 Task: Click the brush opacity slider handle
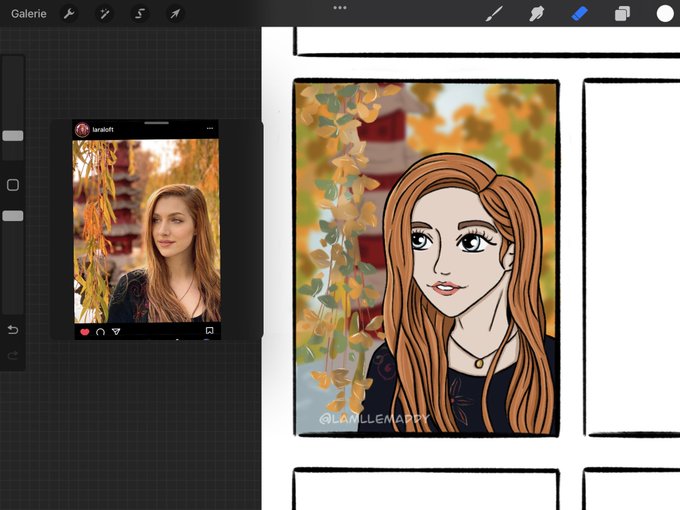click(x=13, y=216)
